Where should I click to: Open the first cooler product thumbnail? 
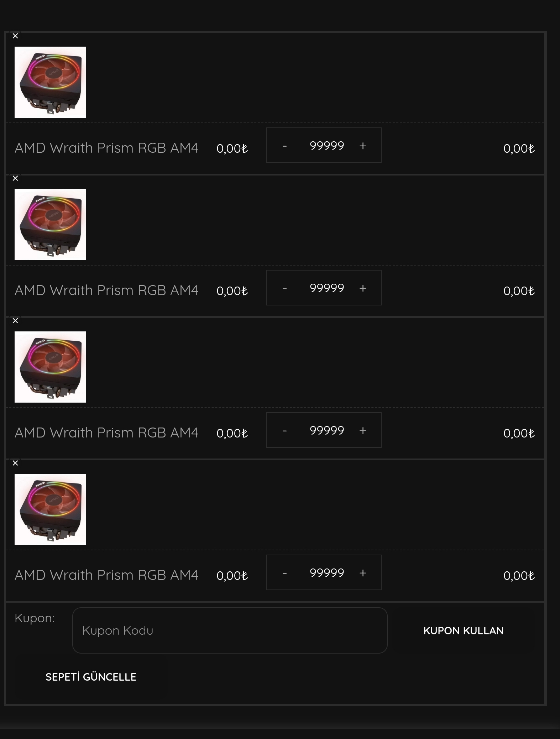click(50, 82)
